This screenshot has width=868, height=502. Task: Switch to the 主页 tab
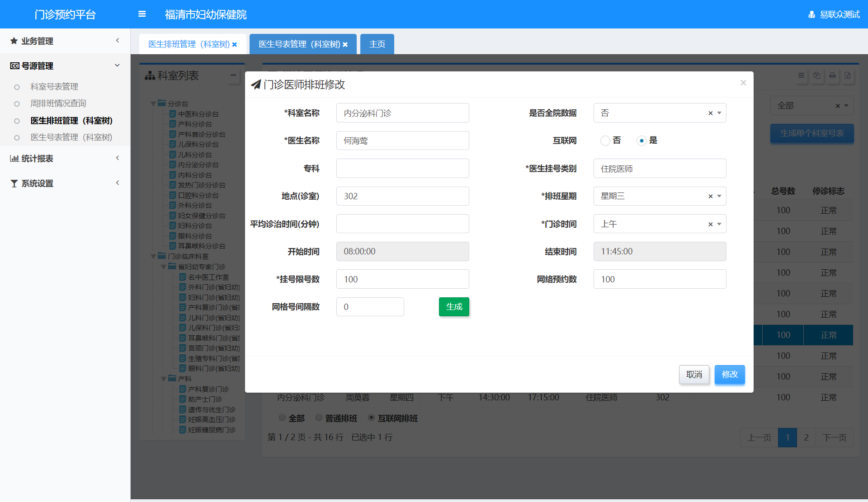point(377,44)
